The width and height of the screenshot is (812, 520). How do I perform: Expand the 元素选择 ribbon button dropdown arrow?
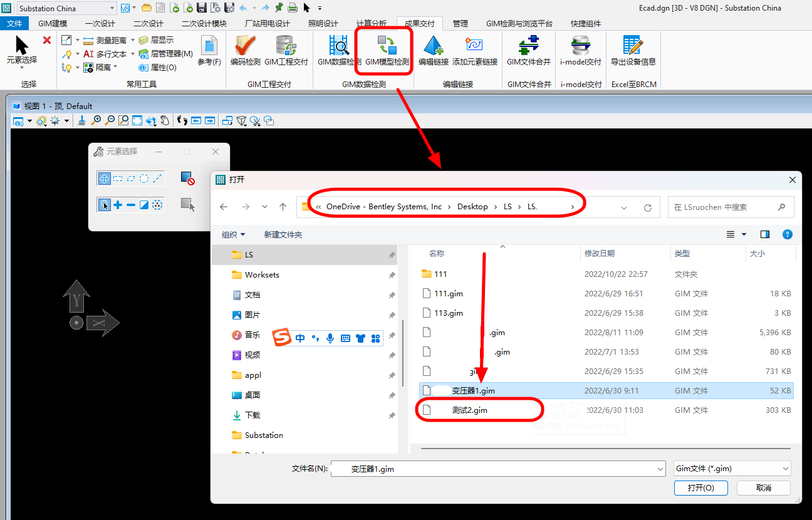click(x=22, y=68)
